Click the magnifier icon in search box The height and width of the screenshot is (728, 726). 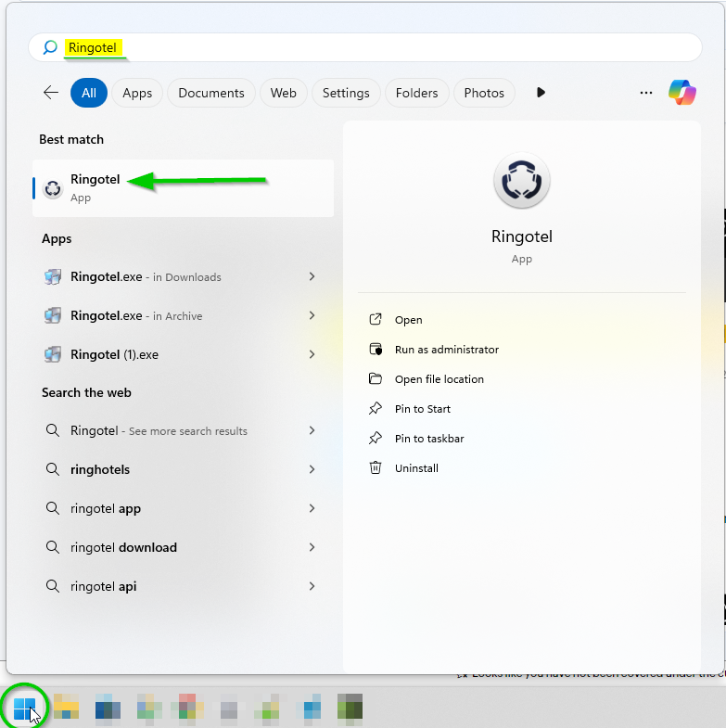coord(50,47)
